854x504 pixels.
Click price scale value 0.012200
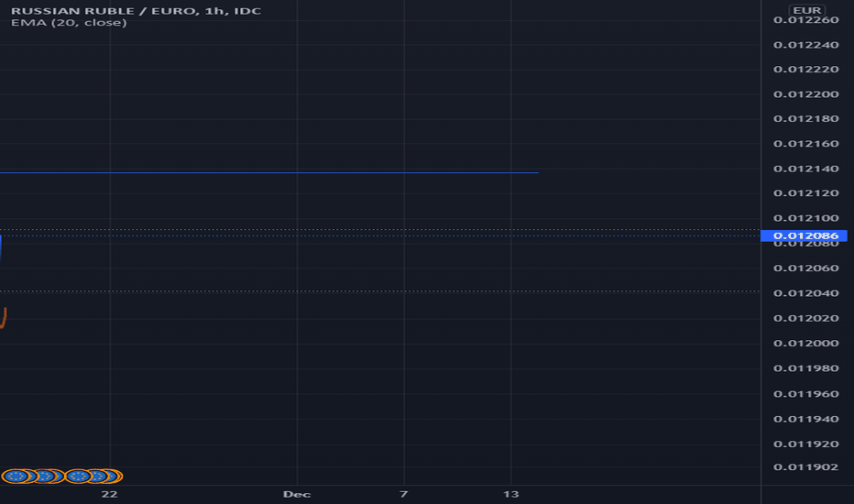point(806,94)
